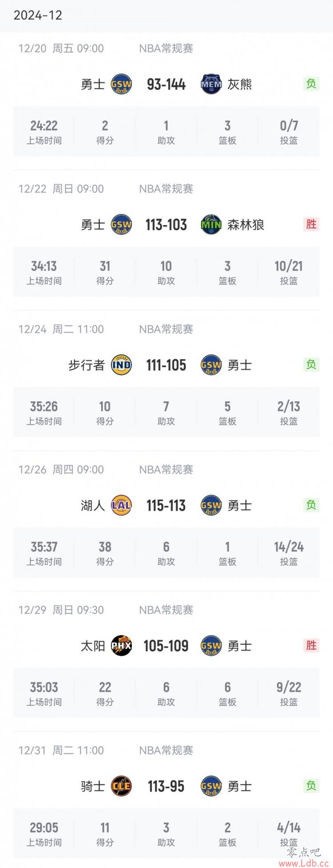Open the 113-103 Timberwolves game score
333x868 pixels.
coord(166,225)
